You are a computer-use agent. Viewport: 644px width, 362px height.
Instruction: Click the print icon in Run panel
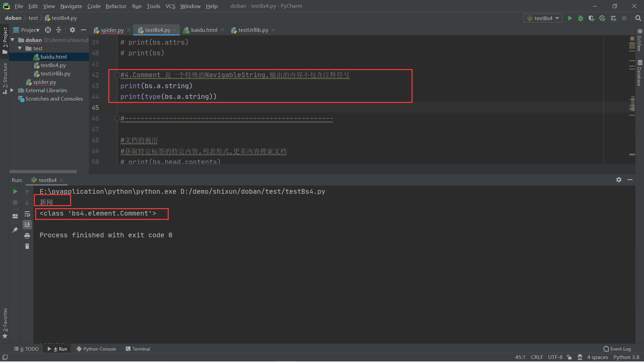[27, 236]
